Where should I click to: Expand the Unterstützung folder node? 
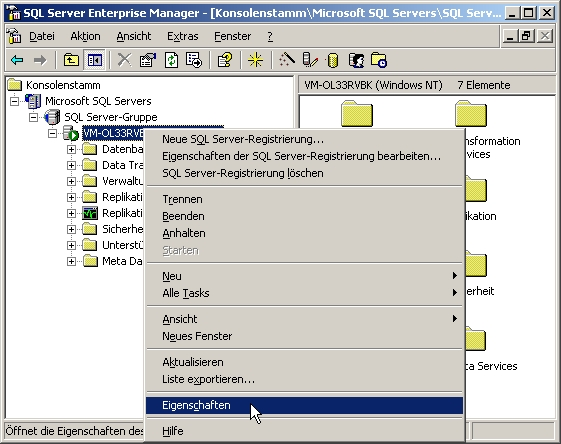(71, 245)
